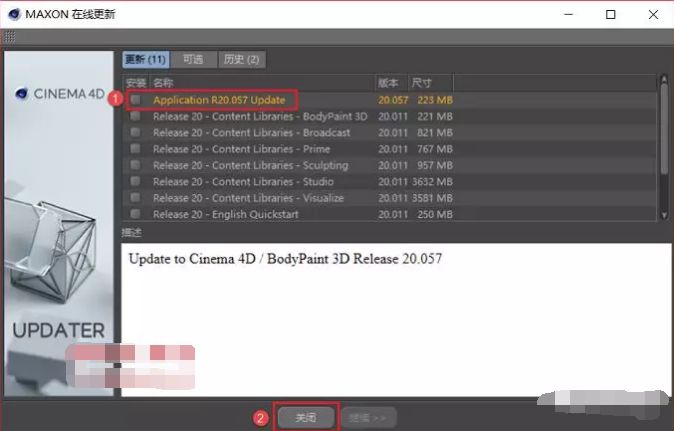The width and height of the screenshot is (674, 431).
Task: Click size cell "223 MB"
Action: [x=435, y=100]
